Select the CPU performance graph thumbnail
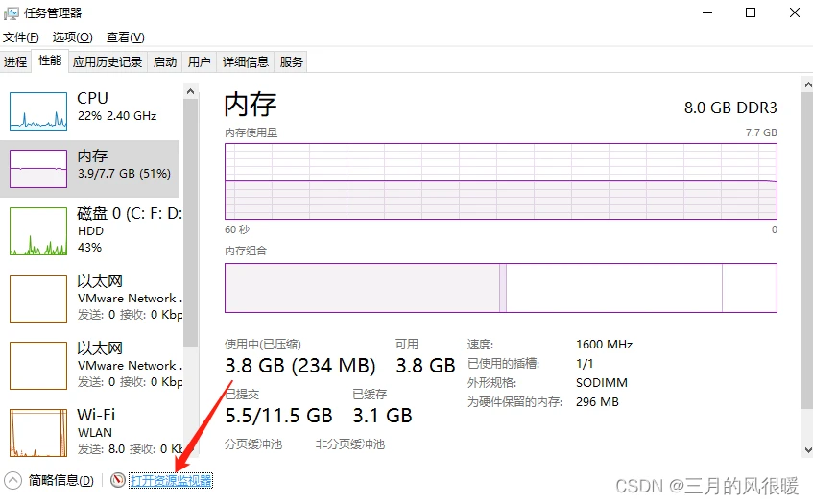 (x=38, y=110)
